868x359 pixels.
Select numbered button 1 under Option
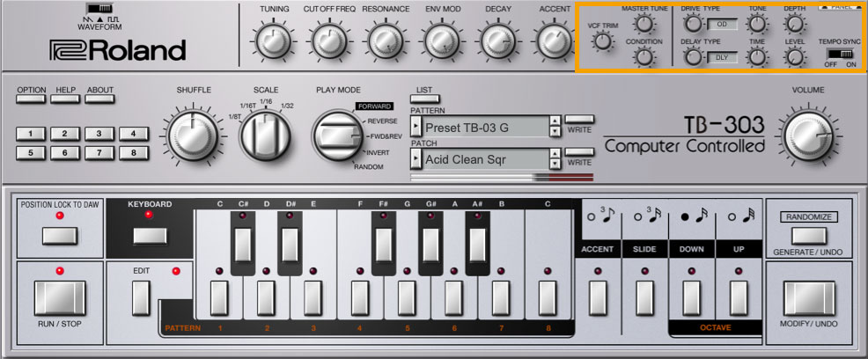(31, 134)
